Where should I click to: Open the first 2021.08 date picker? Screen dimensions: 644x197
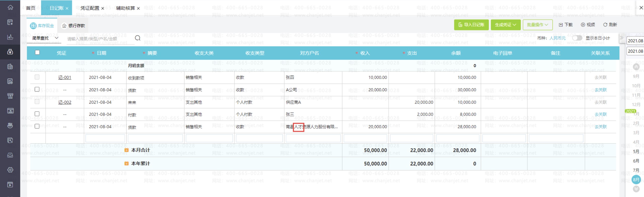[635, 41]
